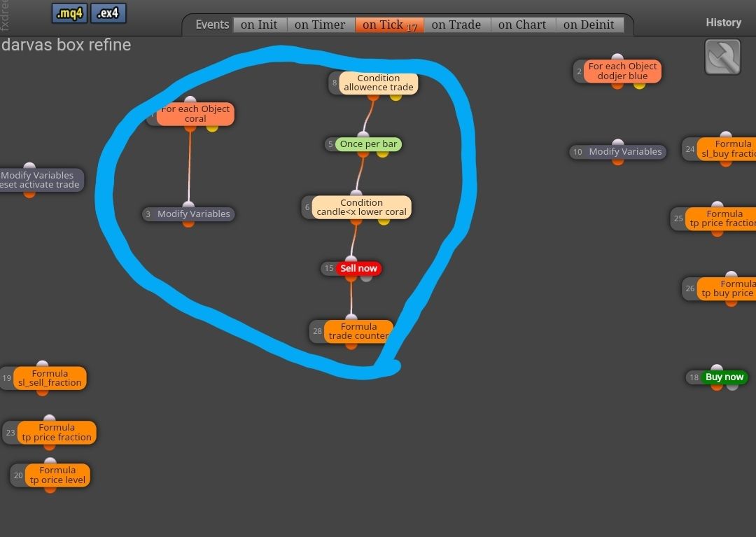The height and width of the screenshot is (537, 756).
Task: Switch to the on Timer event tab
Action: [x=320, y=25]
